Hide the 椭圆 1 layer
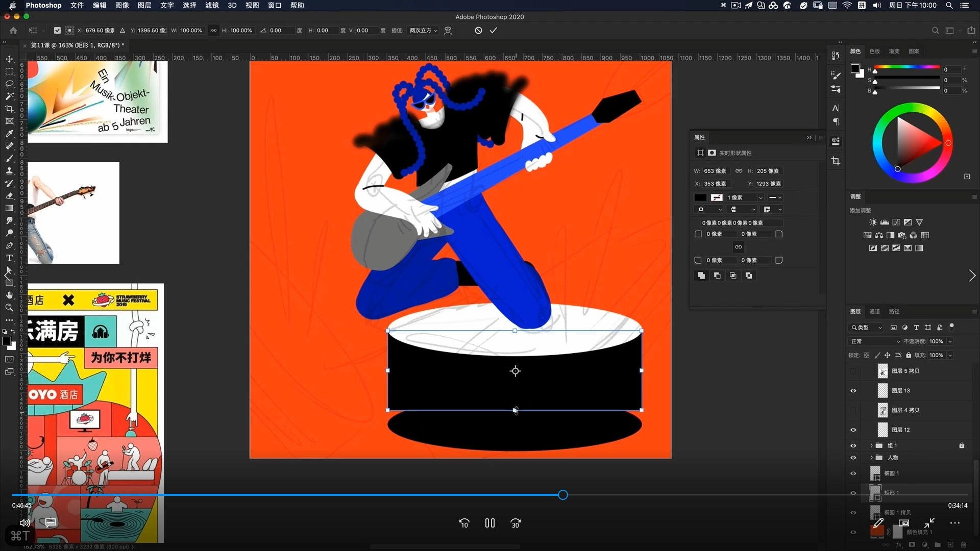 (x=853, y=473)
